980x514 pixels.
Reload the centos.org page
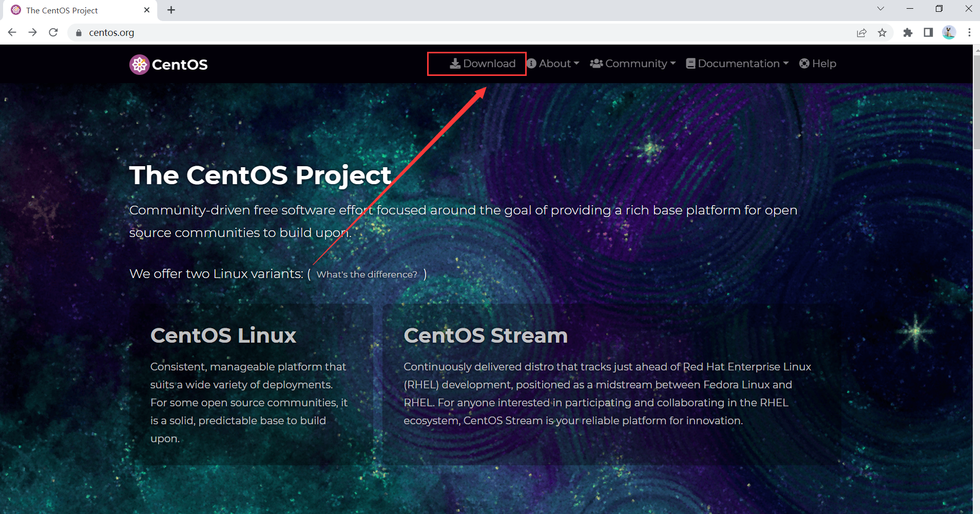[53, 32]
